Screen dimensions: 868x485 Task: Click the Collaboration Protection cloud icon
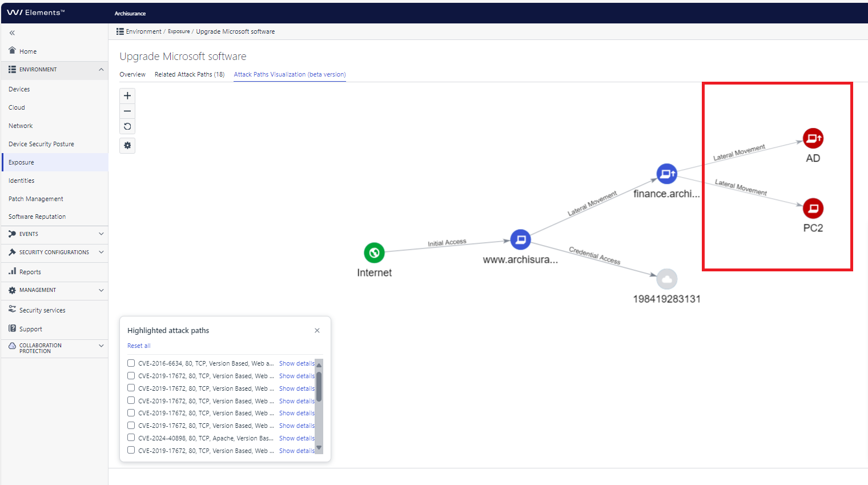point(12,346)
